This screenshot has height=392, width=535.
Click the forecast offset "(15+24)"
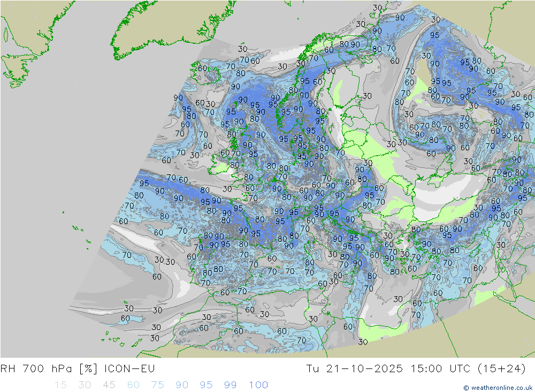tap(501, 369)
